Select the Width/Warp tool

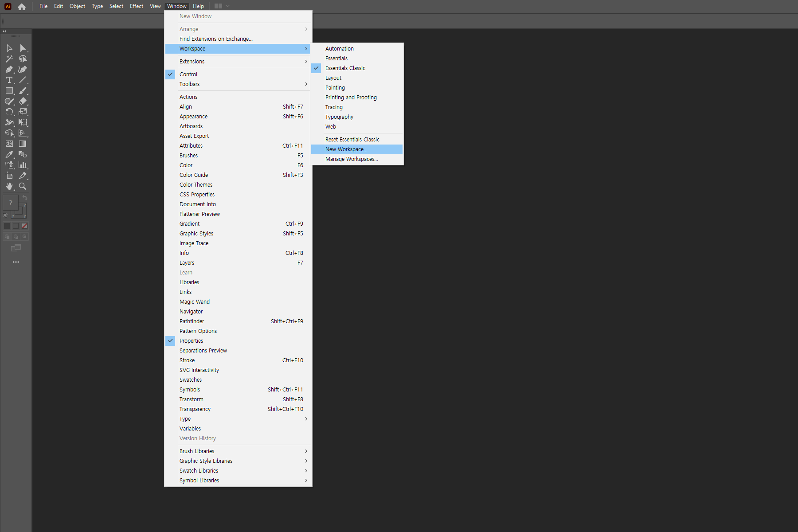9,122
